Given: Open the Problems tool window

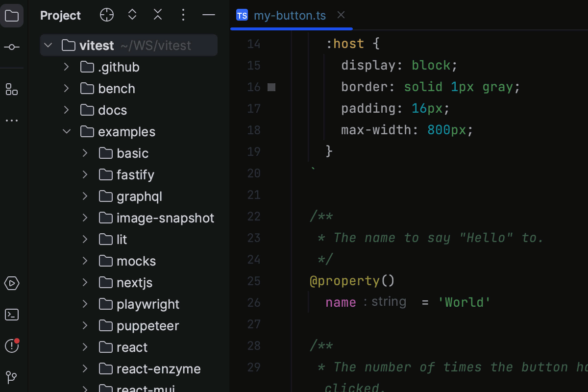Looking at the screenshot, I should click(x=12, y=345).
